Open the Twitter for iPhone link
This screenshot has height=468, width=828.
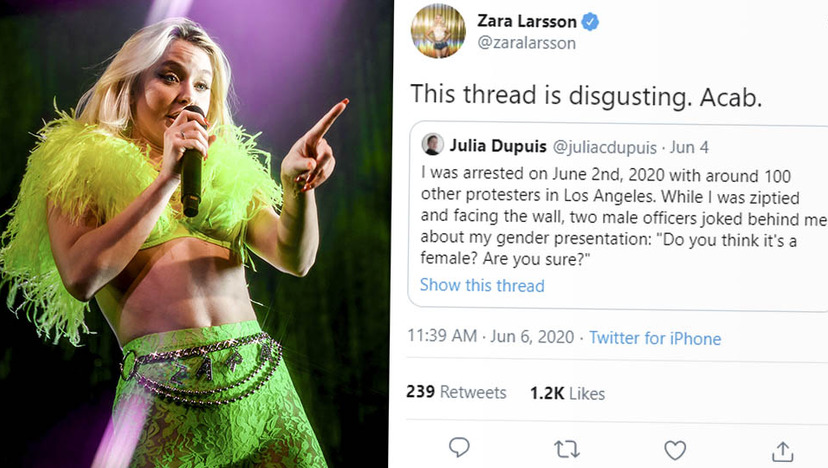655,338
